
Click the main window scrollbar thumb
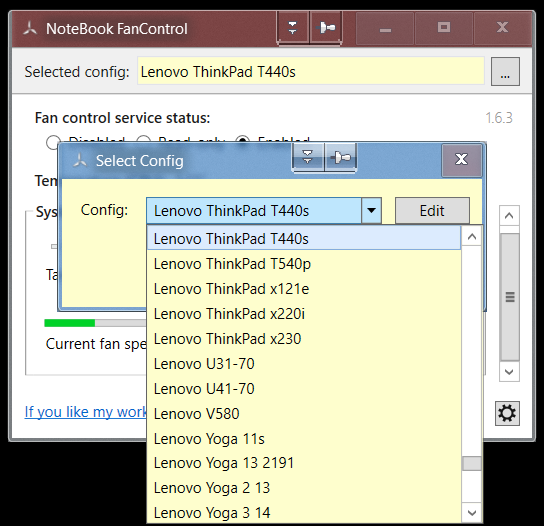pyautogui.click(x=509, y=297)
